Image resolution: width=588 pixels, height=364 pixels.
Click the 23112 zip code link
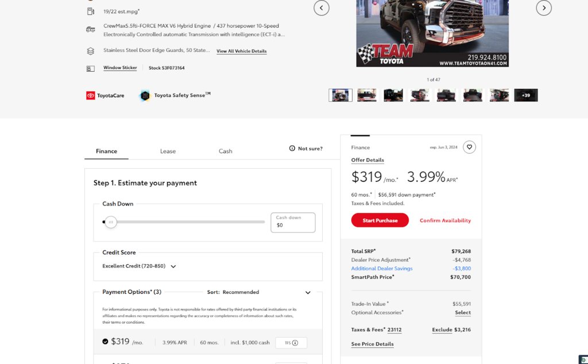(x=394, y=330)
